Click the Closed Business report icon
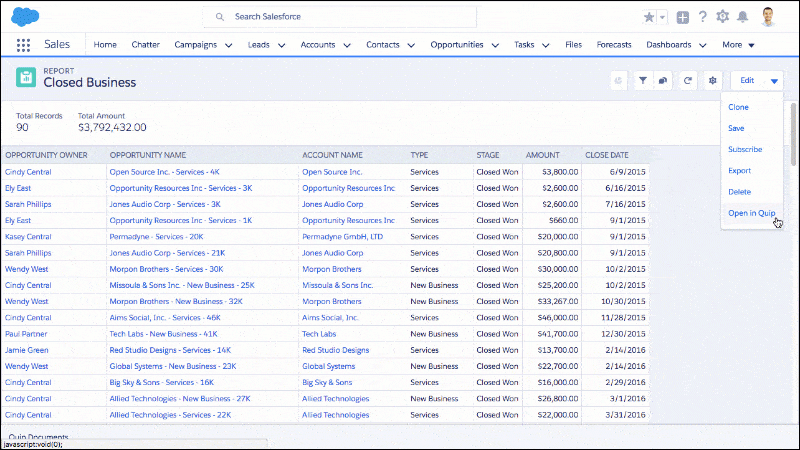 [26, 78]
